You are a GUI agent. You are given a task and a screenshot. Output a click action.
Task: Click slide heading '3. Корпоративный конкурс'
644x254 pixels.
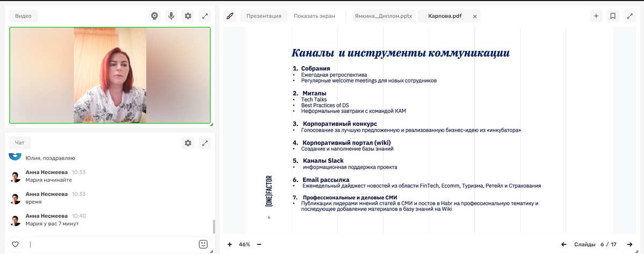tap(335, 124)
